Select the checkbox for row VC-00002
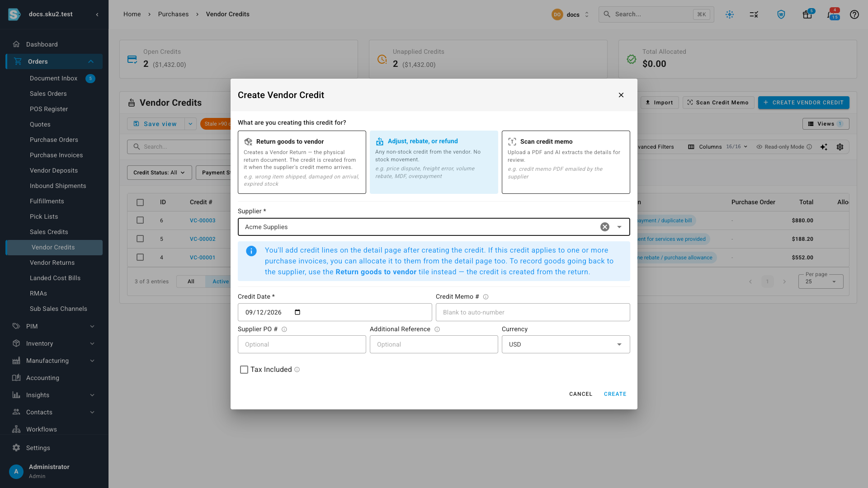This screenshot has height=488, width=868. click(140, 239)
